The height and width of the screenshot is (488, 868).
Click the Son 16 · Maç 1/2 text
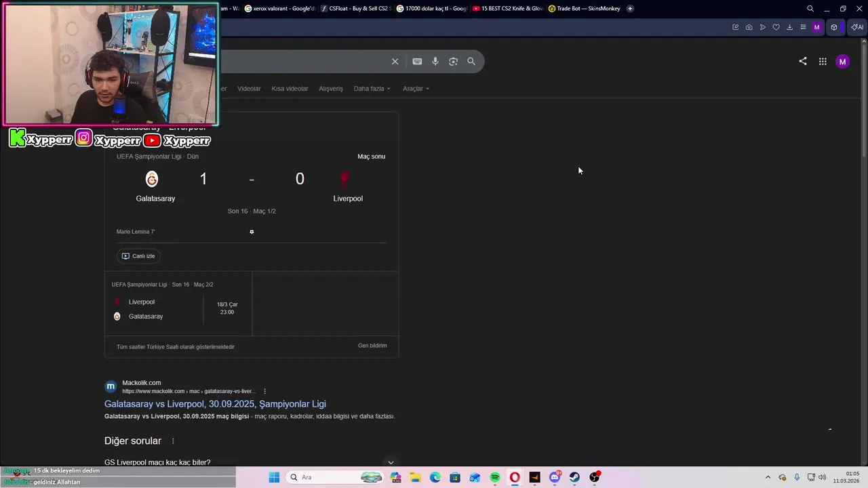tap(252, 211)
